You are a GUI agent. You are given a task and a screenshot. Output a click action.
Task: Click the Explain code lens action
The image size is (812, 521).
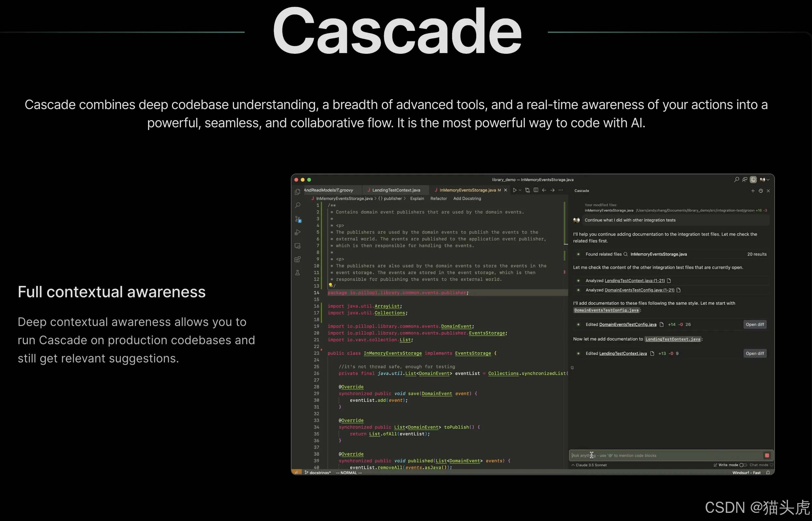[x=417, y=199]
